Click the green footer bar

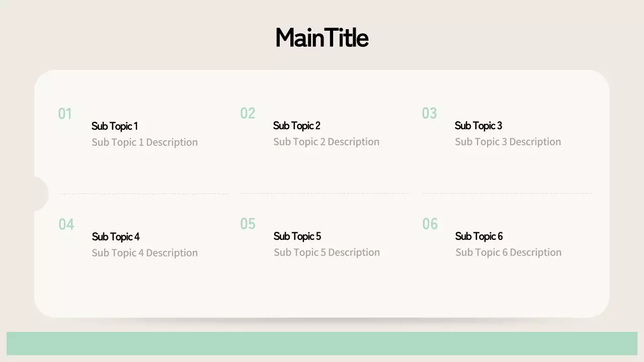pos(322,343)
